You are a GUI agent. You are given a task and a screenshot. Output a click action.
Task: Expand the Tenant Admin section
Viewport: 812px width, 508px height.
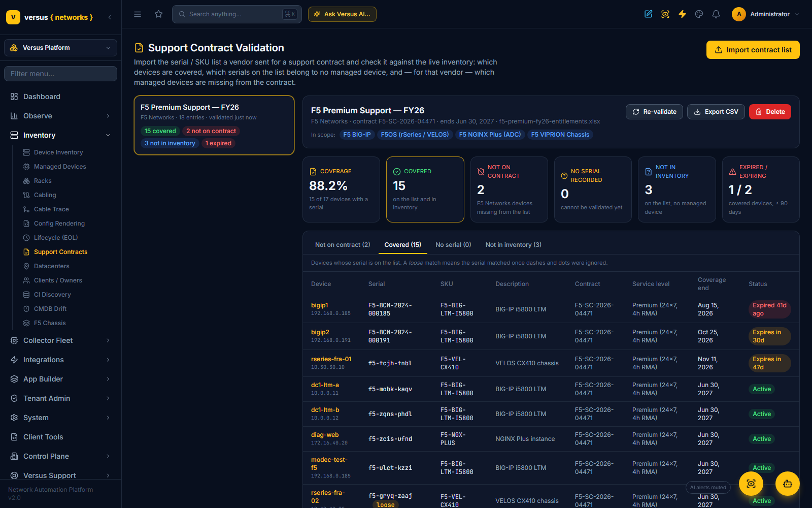[60, 398]
